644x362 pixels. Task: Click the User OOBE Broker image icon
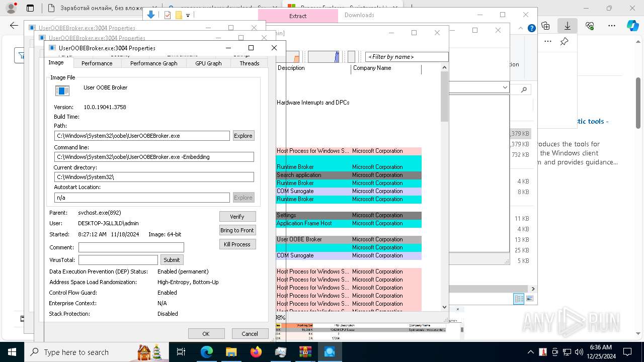(62, 90)
